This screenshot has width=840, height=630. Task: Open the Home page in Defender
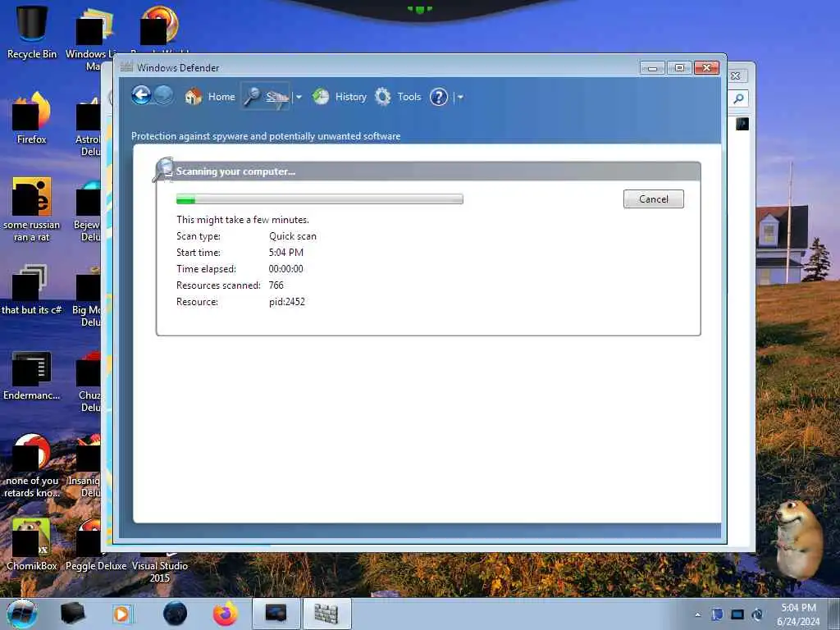pyautogui.click(x=209, y=97)
